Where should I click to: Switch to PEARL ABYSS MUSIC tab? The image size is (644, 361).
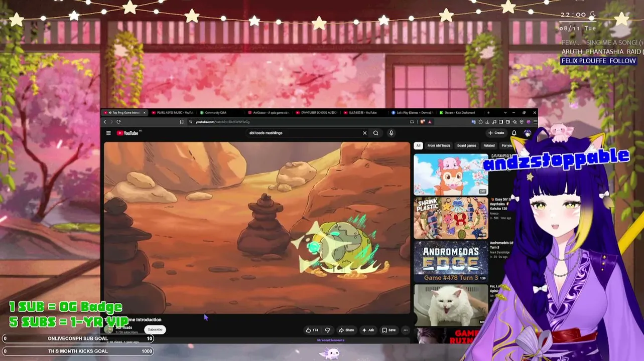click(174, 112)
